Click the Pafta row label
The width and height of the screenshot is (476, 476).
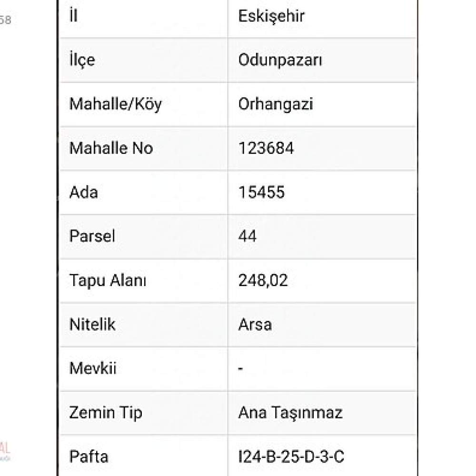point(89,457)
